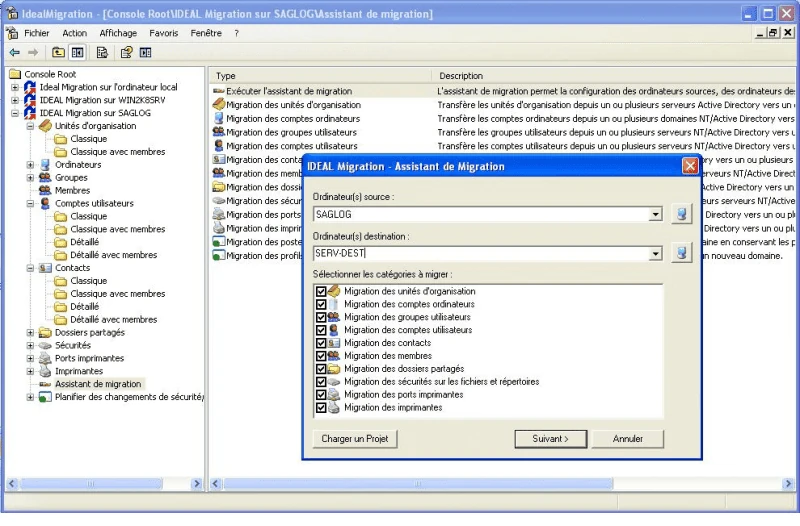Image resolution: width=800 pixels, height=526 pixels.
Task: Click the Imprimantes printer icon in tree
Action: point(45,371)
